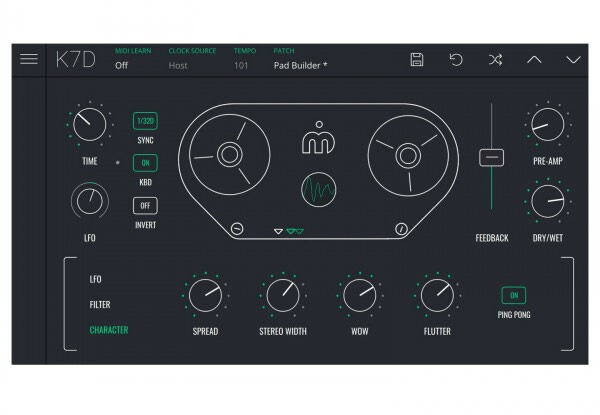This screenshot has width=600, height=415.
Task: Switch to the FILTER tab
Action: (100, 305)
